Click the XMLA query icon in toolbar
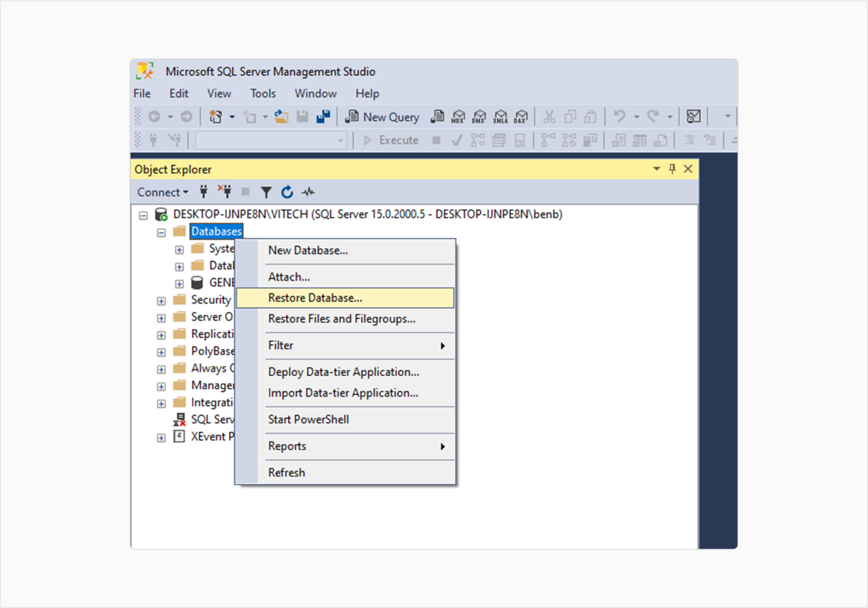Image resolution: width=868 pixels, height=608 pixels. tap(500, 117)
